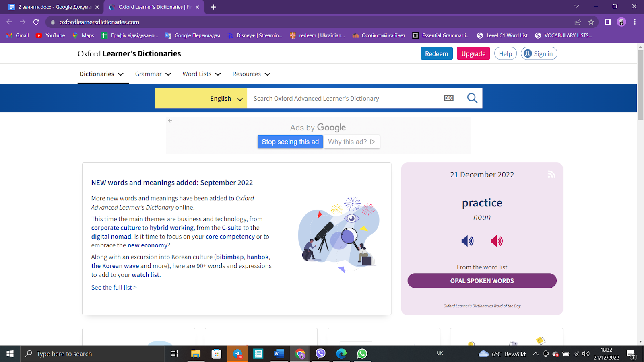Open the Disney+ bookmark

(x=255, y=35)
